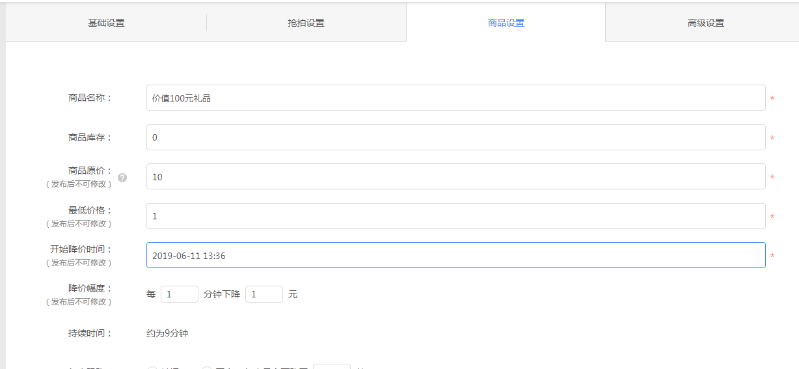Click the 商品名称 label
The height and width of the screenshot is (369, 799).
(90, 97)
